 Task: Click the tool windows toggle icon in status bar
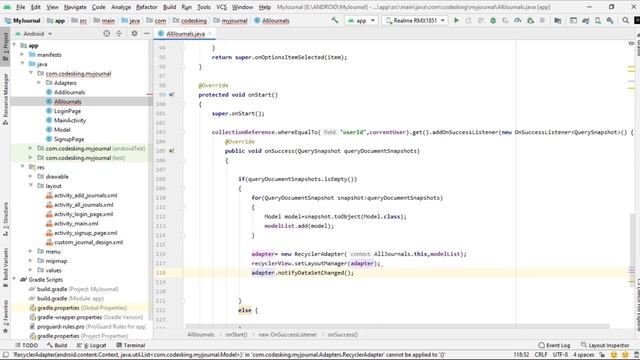click(x=6, y=355)
